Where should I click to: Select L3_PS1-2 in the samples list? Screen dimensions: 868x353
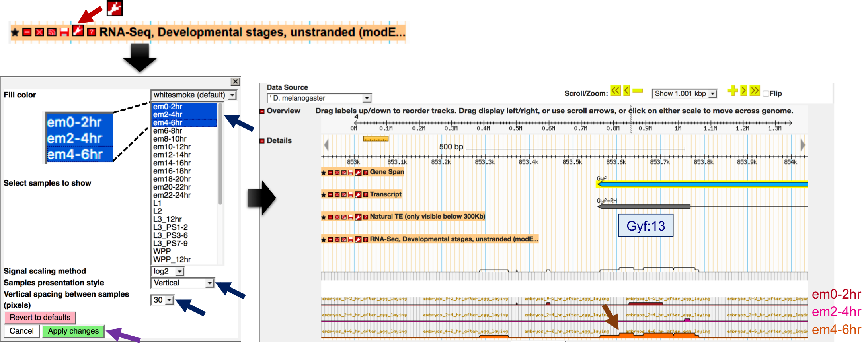(184, 227)
